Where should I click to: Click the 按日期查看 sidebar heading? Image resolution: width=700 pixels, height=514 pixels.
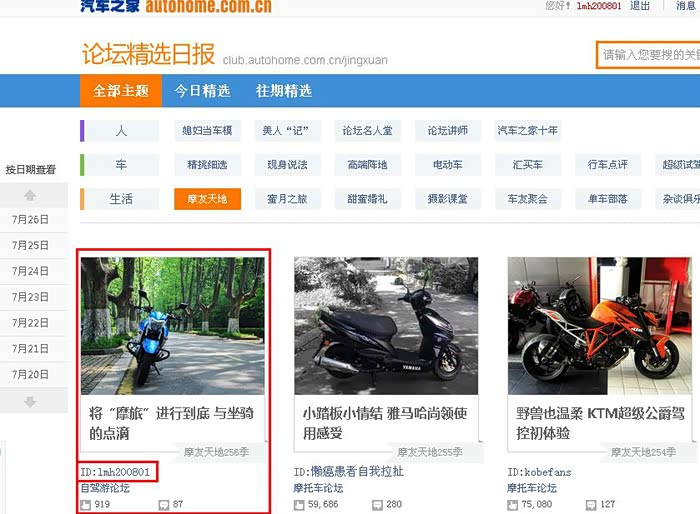click(30, 170)
